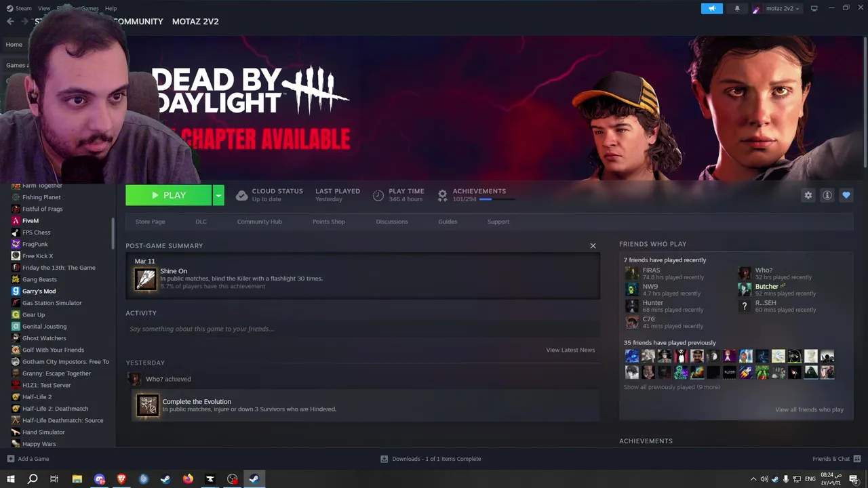
Task: Open game Manage settings gear
Action: pos(808,195)
